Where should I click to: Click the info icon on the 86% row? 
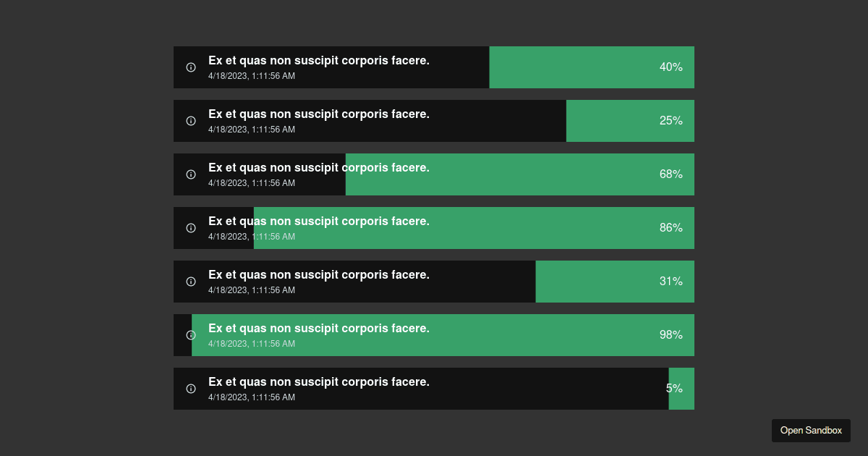pos(191,228)
